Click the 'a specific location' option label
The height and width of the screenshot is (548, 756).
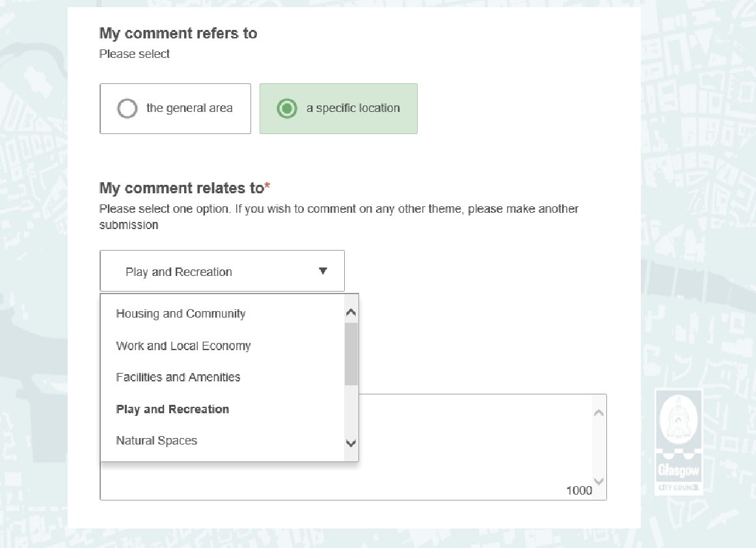coord(353,109)
